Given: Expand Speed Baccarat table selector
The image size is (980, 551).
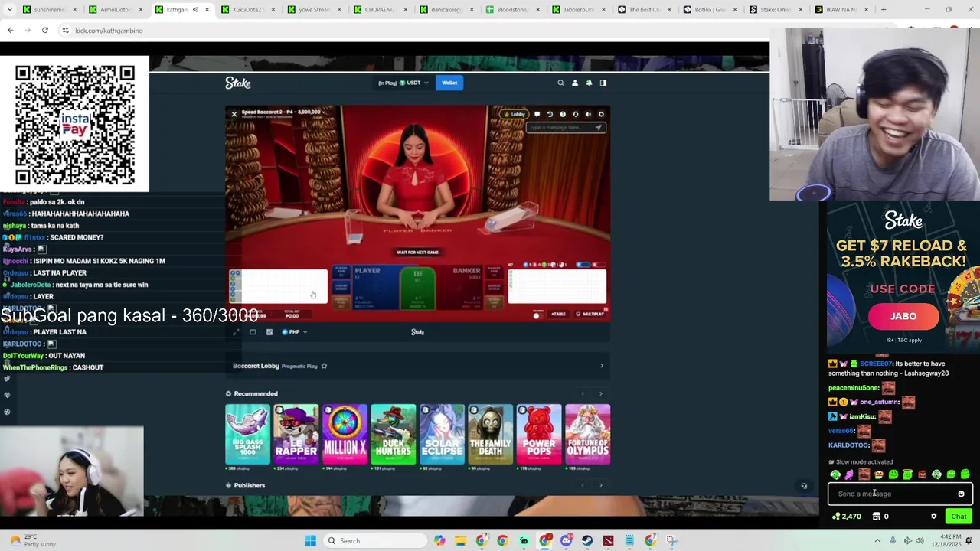Looking at the screenshot, I should (x=283, y=112).
